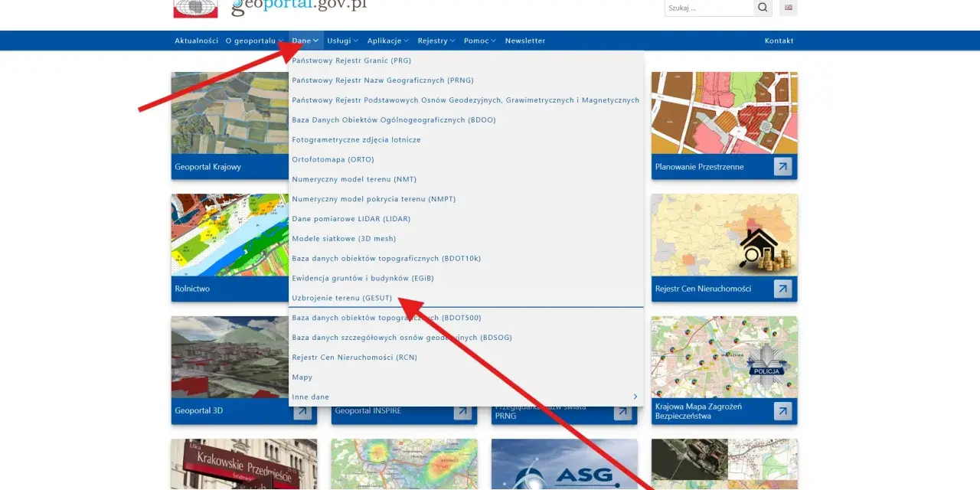Viewport: 980px width, 490px height.
Task: Click the Przeglądarka nazw świata arrow icon
Action: click(x=622, y=411)
